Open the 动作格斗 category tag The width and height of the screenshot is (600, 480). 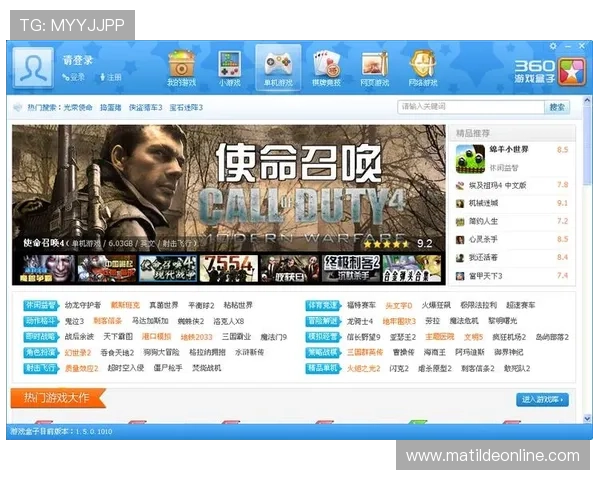click(x=41, y=321)
